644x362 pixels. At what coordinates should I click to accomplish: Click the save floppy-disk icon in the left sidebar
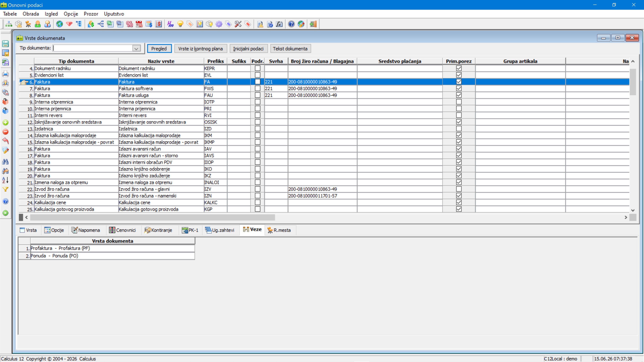(6, 44)
